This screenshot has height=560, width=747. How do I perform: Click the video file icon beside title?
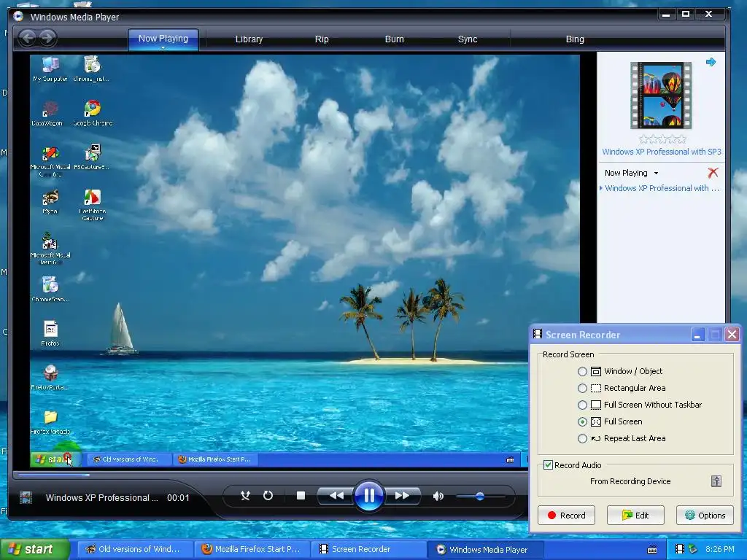[x=26, y=497]
